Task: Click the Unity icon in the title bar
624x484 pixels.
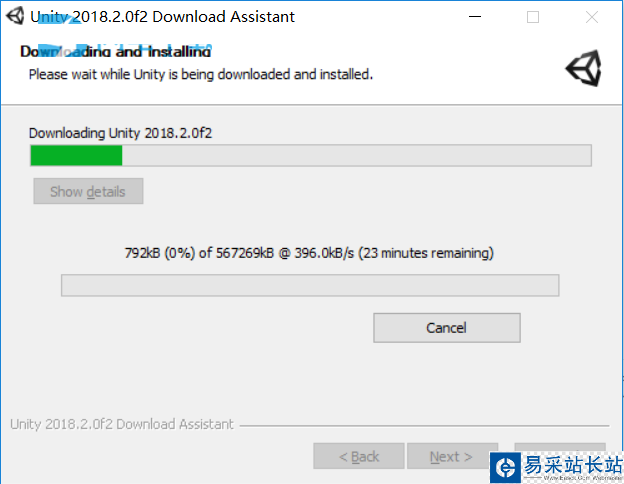Action: pos(15,16)
